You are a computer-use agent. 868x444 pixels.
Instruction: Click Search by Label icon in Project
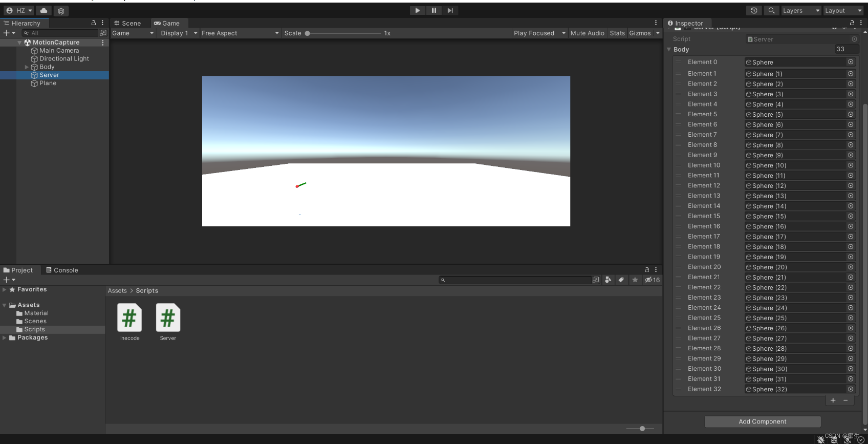pyautogui.click(x=621, y=280)
